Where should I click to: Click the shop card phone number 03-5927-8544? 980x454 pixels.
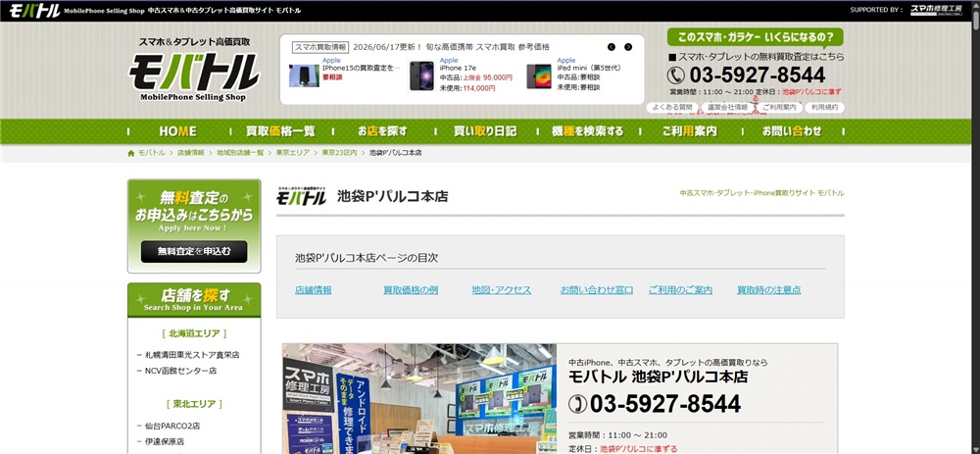[x=665, y=404]
